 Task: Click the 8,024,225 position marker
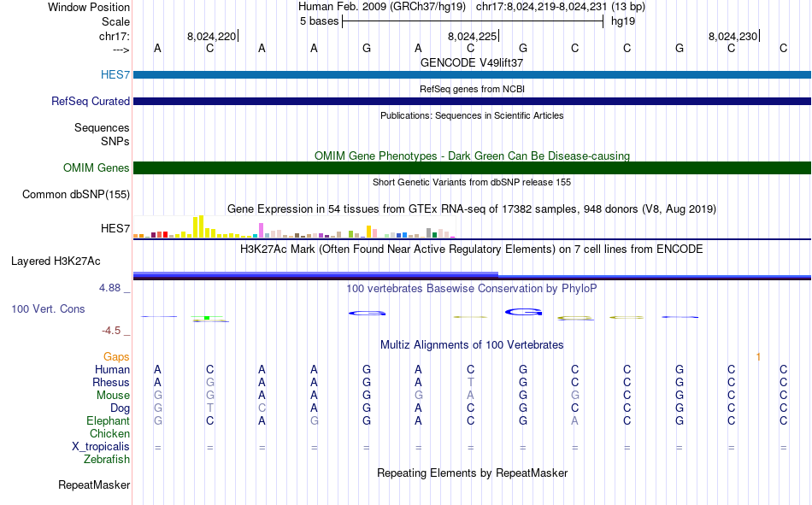(x=472, y=36)
